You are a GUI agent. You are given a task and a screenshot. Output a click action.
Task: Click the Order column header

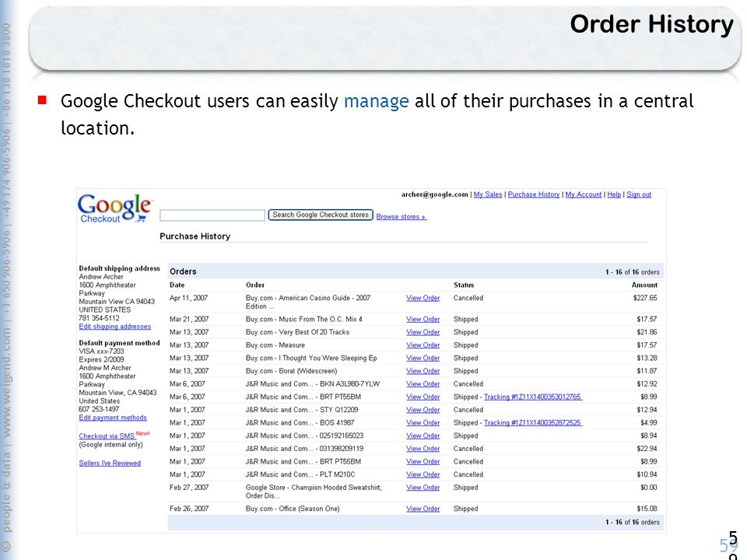point(255,285)
